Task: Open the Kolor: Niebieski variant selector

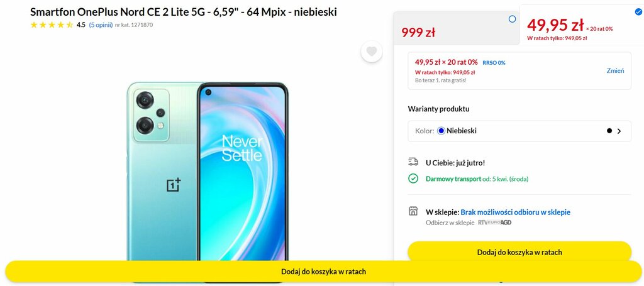Action: pyautogui.click(x=519, y=131)
